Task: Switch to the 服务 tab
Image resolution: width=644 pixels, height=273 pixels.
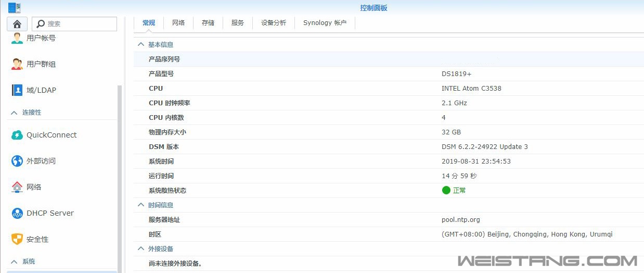Action: pyautogui.click(x=238, y=23)
